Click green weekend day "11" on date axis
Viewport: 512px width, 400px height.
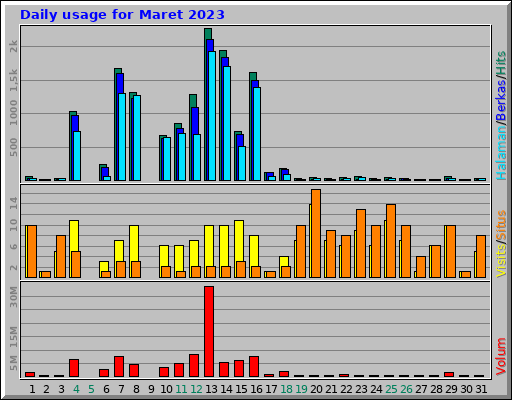pyautogui.click(x=181, y=389)
